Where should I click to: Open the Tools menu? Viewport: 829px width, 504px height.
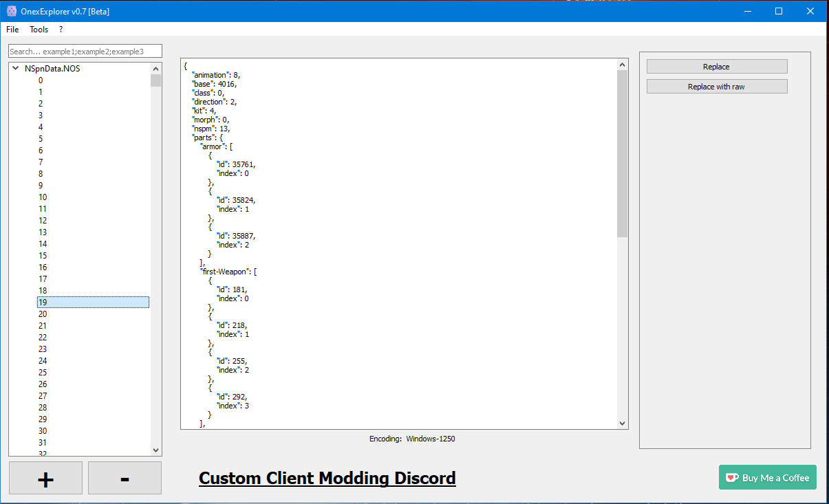(39, 30)
